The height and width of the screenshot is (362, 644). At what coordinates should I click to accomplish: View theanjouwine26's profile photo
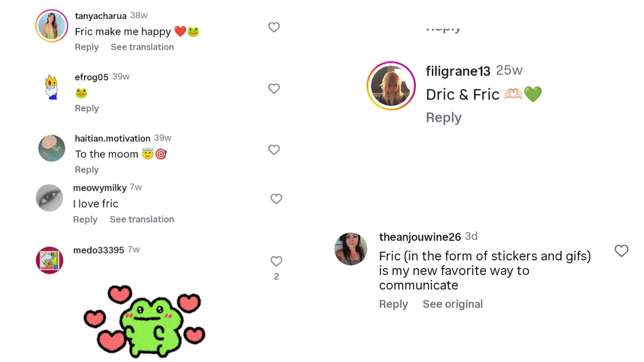point(351,249)
